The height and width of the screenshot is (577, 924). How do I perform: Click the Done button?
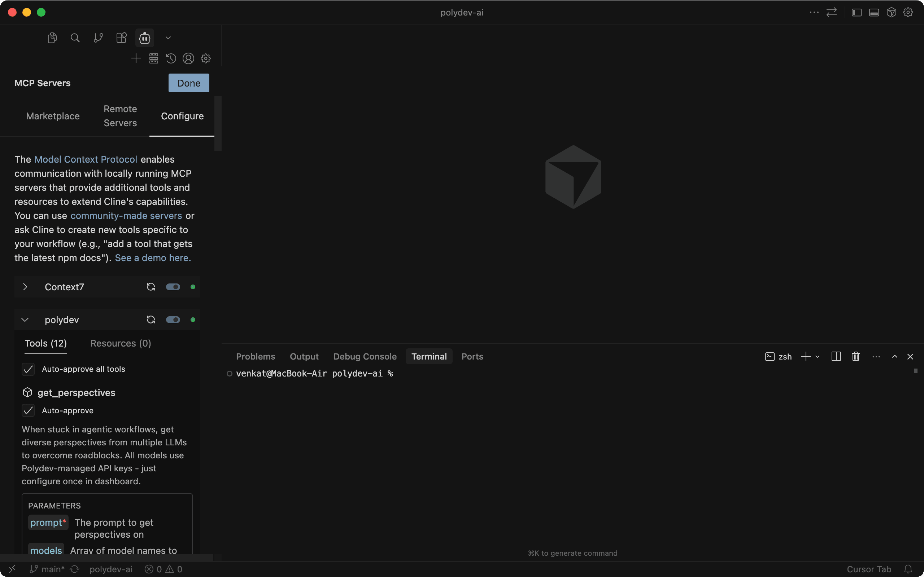[x=189, y=83]
